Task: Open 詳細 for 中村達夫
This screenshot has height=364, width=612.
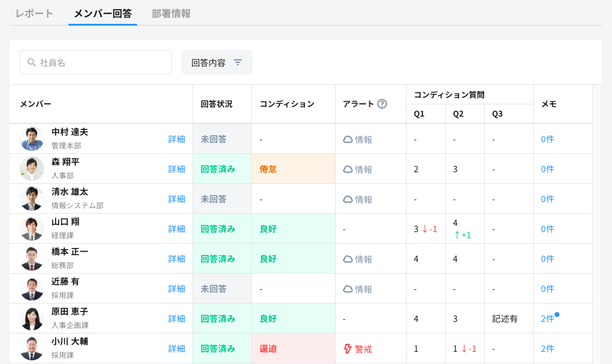Action: tap(176, 139)
